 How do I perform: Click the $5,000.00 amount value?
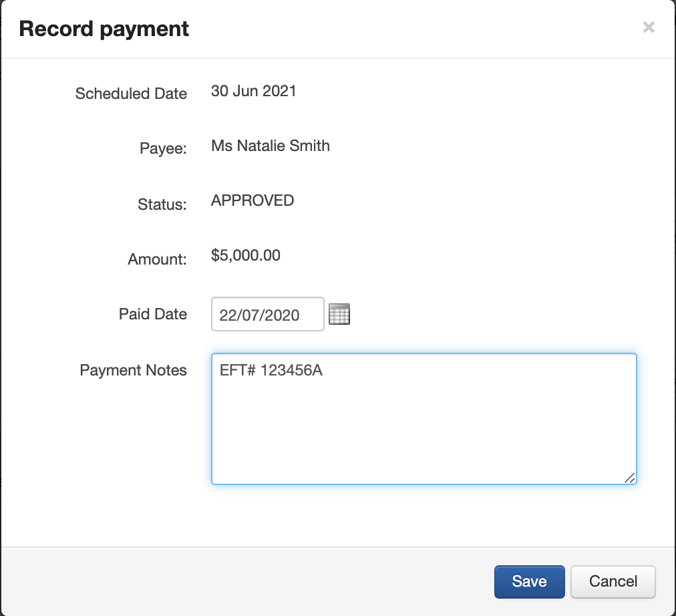245,255
